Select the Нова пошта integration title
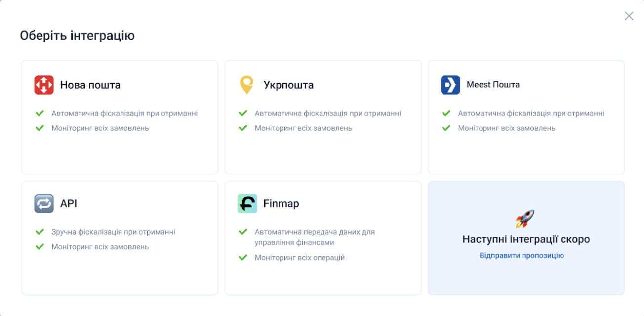This screenshot has height=316, width=644. point(90,85)
